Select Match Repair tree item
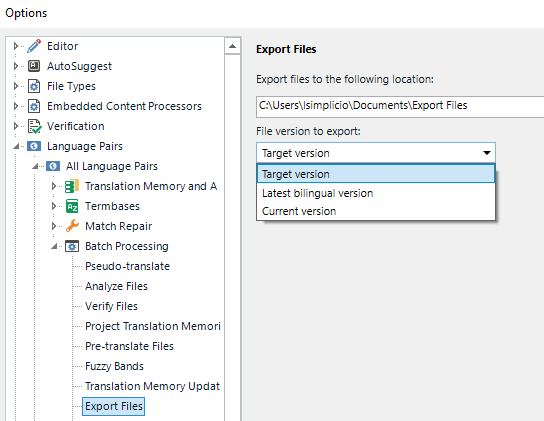Screen dimensions: 544x421 click(x=118, y=226)
